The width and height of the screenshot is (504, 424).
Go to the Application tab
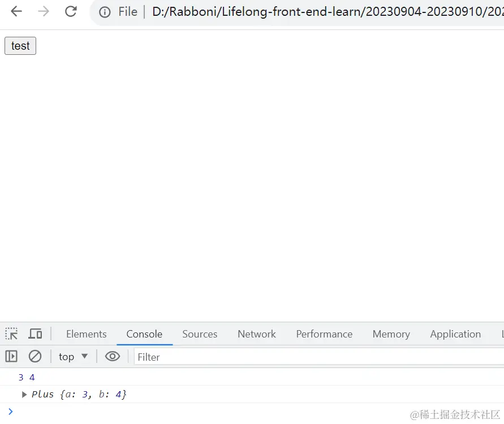(x=455, y=334)
